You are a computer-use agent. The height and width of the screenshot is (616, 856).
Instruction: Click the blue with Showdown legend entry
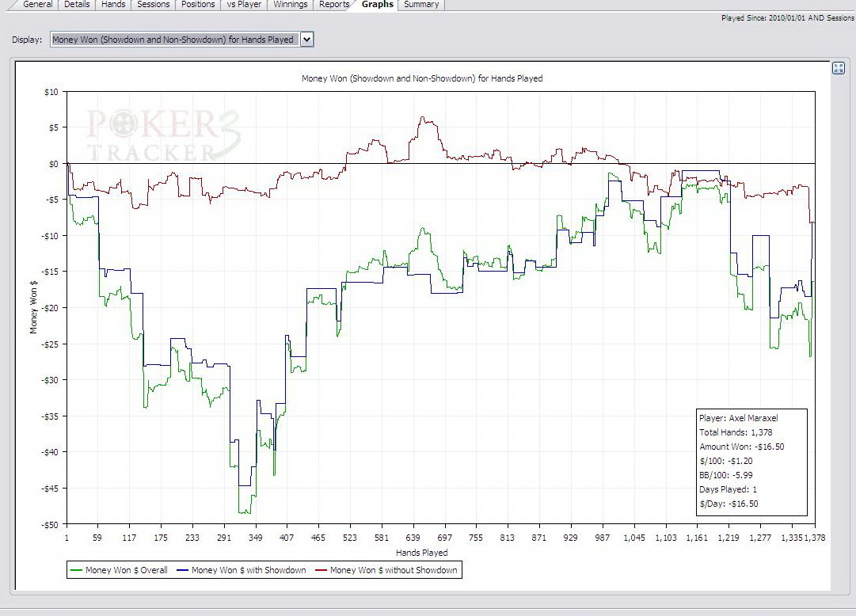[242, 570]
